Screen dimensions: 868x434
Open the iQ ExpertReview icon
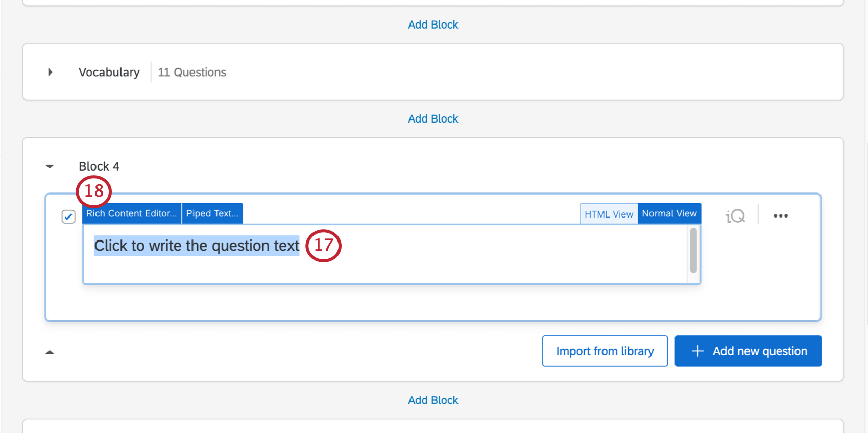click(x=735, y=216)
